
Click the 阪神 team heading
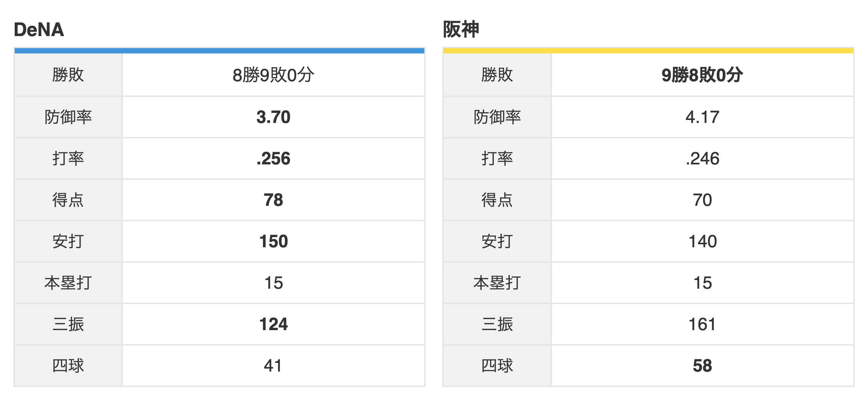(x=461, y=29)
